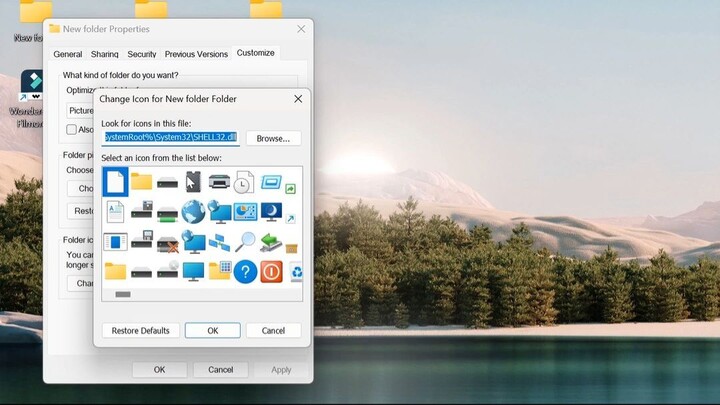
Task: Cancel the Change Icon dialog
Action: [x=273, y=331]
